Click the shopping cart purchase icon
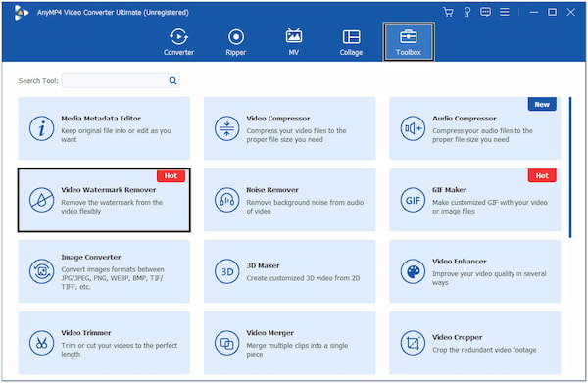588x383 pixels. pos(448,12)
